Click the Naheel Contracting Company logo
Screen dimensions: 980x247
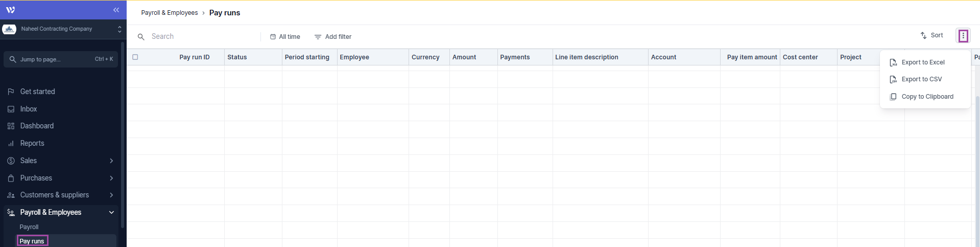coord(9,29)
